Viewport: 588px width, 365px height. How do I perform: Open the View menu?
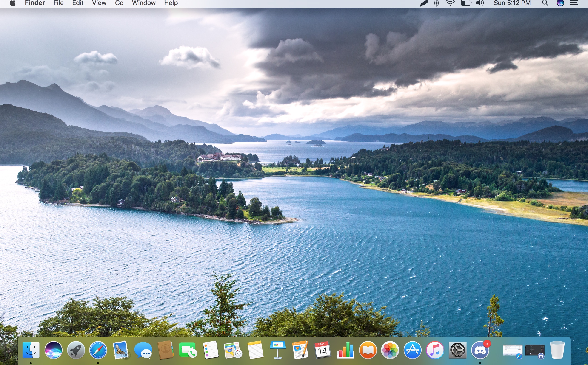pos(99,3)
